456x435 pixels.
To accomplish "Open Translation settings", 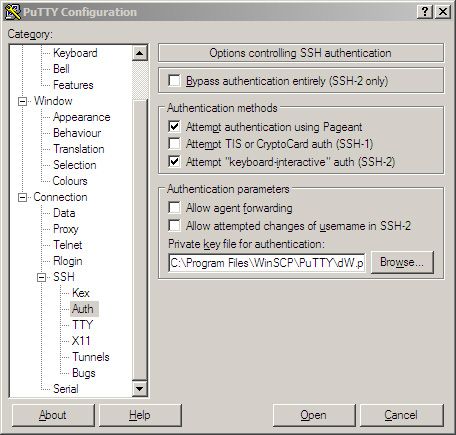I will 79,149.
